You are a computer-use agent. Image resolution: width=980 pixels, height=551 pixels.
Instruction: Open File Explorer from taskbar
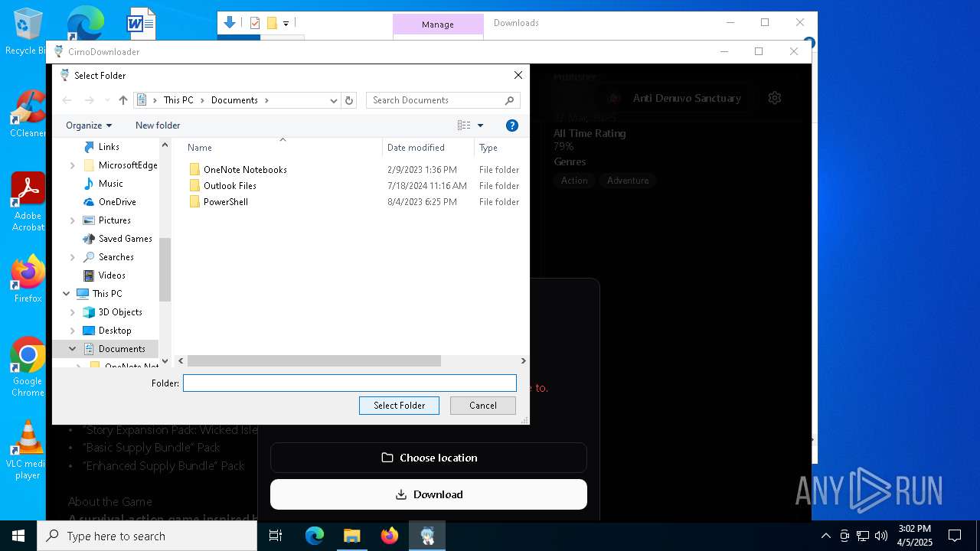(x=351, y=536)
